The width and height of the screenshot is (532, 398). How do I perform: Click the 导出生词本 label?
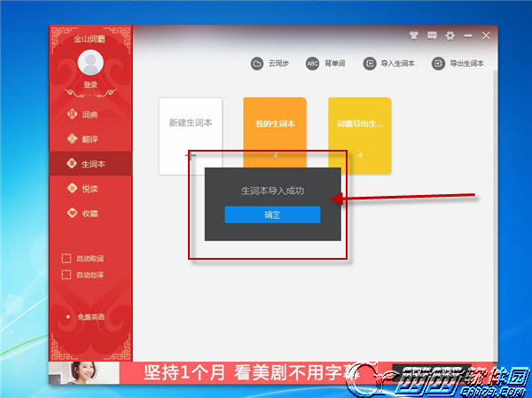click(x=467, y=64)
